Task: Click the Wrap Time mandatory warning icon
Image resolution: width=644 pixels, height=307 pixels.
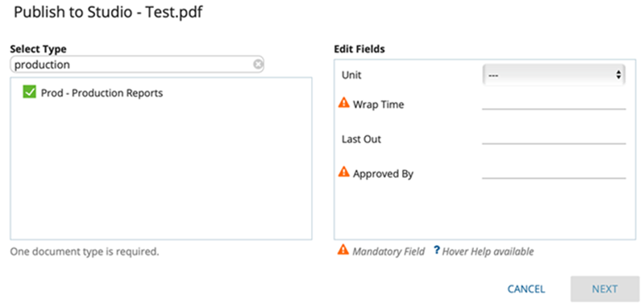Action: coord(344,103)
